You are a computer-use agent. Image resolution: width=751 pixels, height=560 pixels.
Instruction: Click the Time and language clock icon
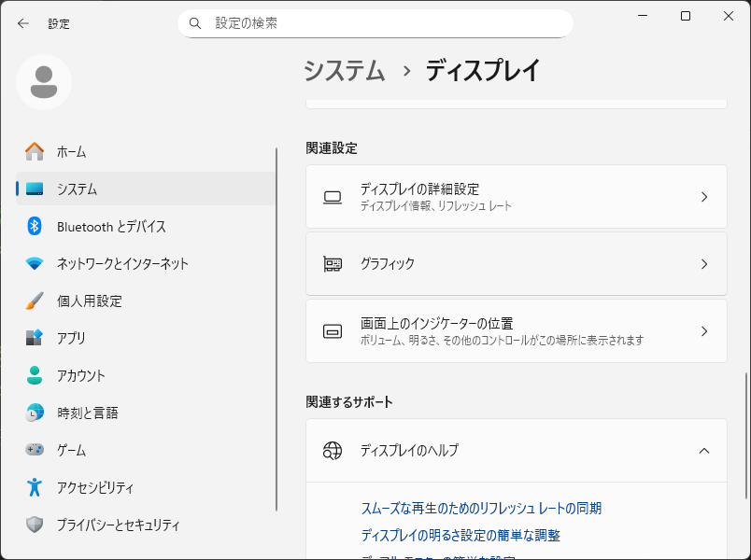(35, 413)
